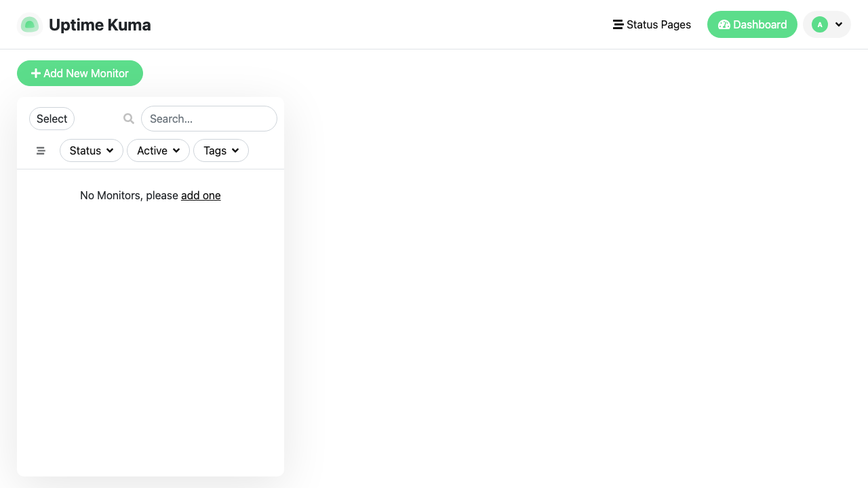Open the user profile avatar dropdown
The image size is (868, 488).
(x=827, y=24)
